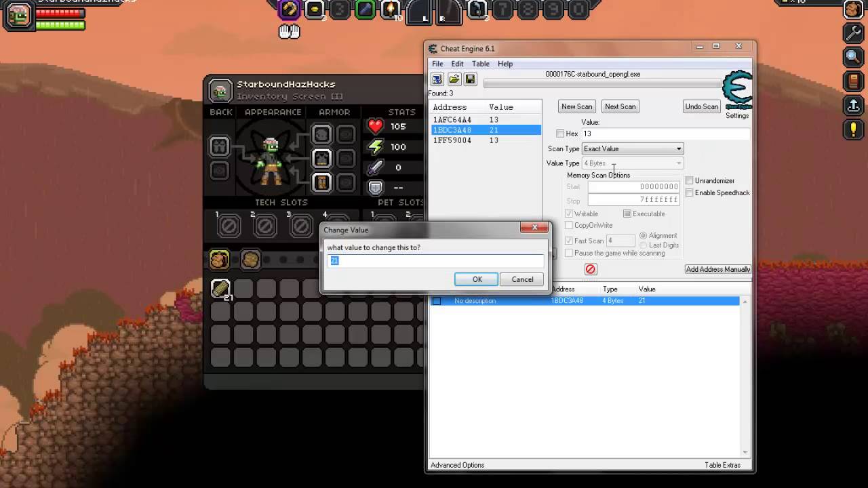Click the player portrait in top left
868x488 pixels.
(19, 16)
